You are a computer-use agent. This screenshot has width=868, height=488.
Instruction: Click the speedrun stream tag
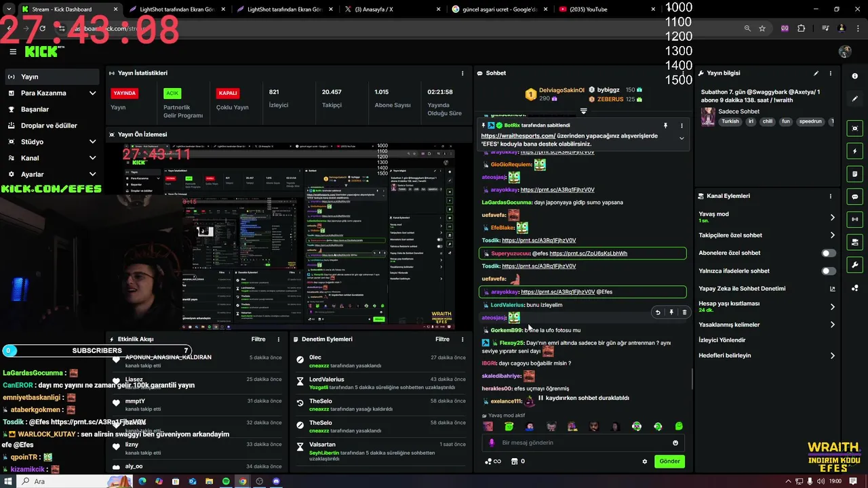(x=810, y=121)
